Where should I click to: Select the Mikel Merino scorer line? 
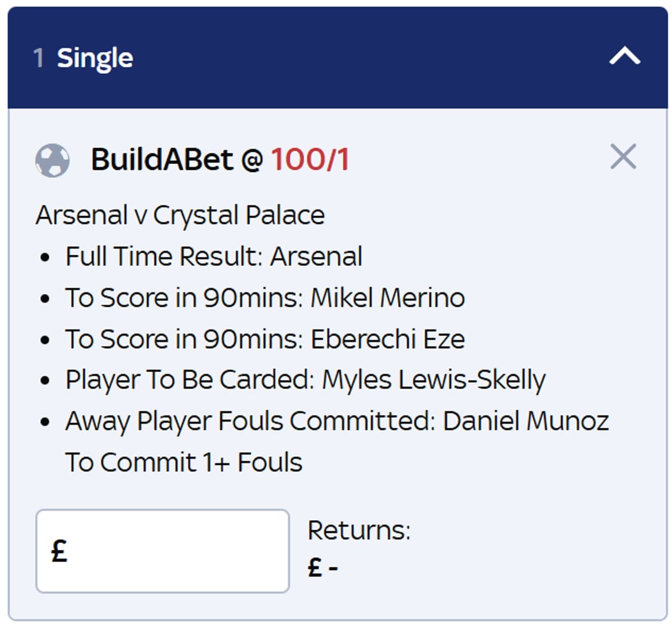point(264,297)
